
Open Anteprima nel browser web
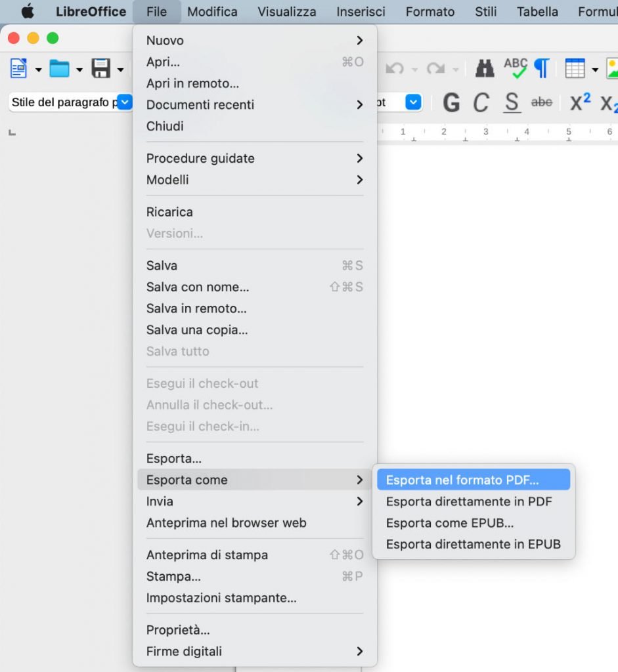click(x=255, y=522)
